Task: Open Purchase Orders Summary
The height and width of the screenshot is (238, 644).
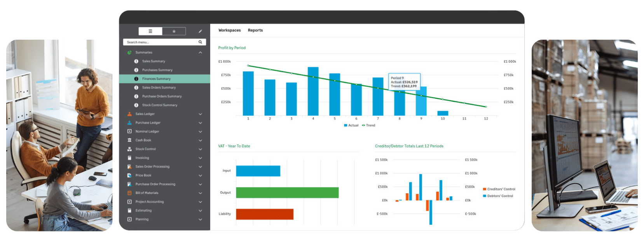Action: 162,96
